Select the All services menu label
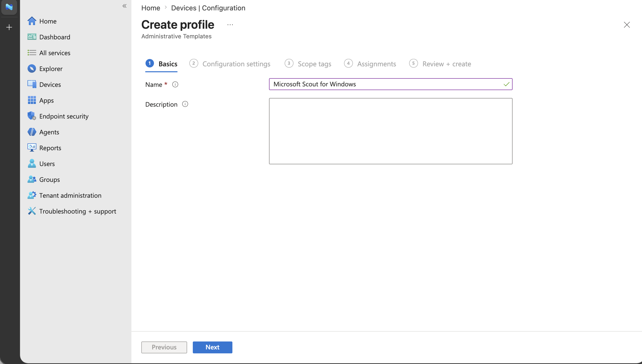Image resolution: width=642 pixels, height=364 pixels. (x=55, y=53)
